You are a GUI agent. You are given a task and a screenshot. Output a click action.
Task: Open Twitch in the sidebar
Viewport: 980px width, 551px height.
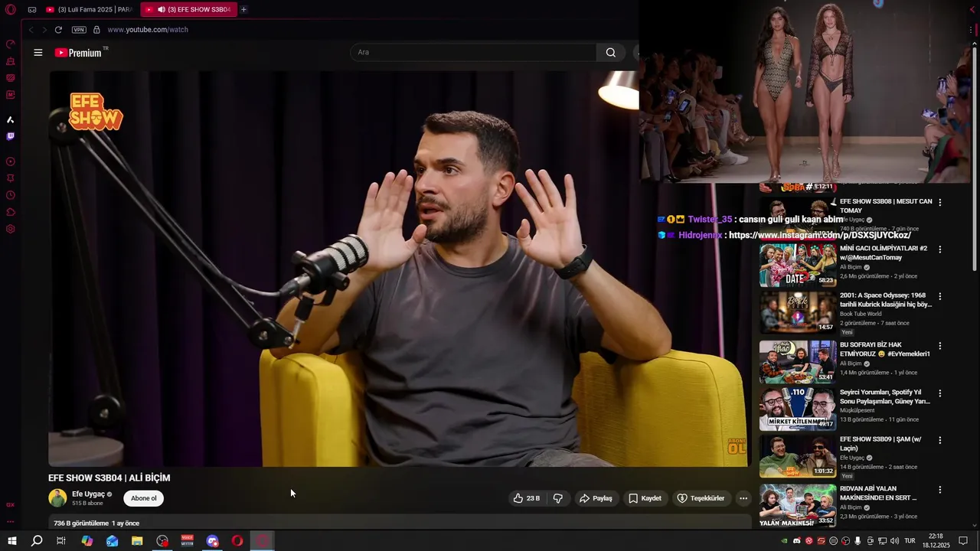[x=11, y=136]
